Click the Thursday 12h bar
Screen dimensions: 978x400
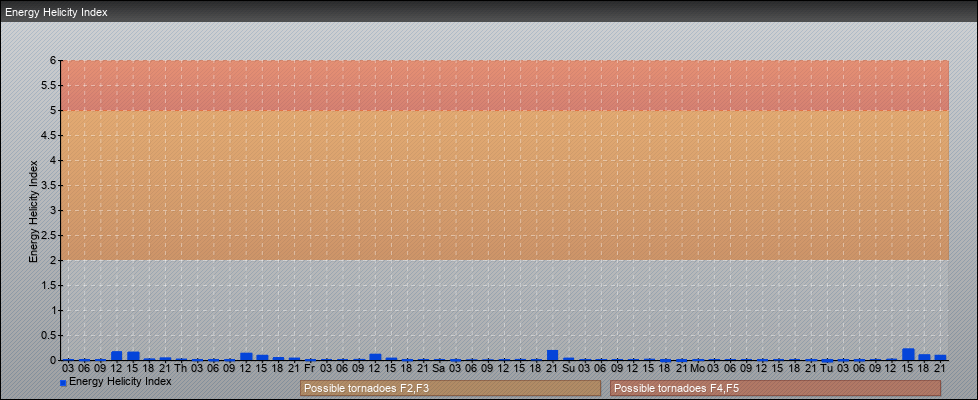point(246,357)
